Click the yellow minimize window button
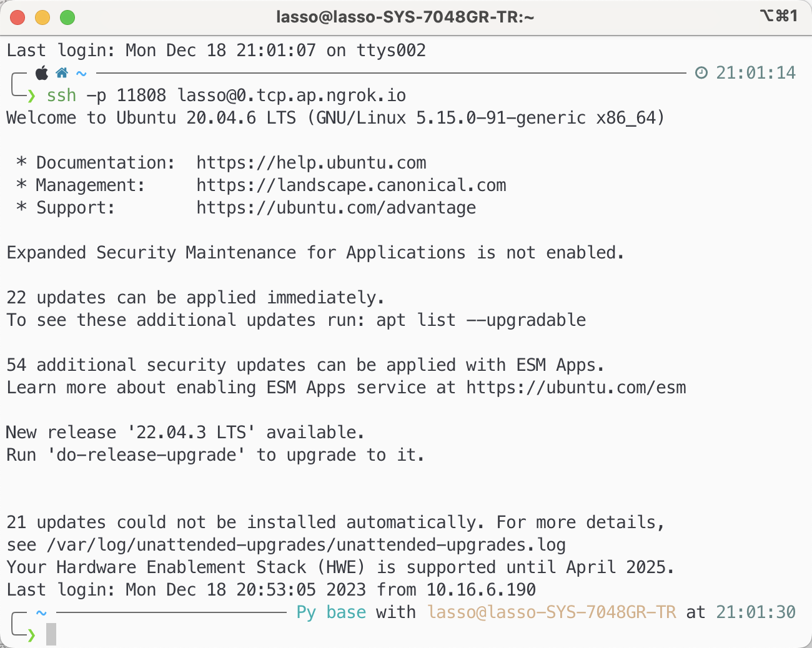The width and height of the screenshot is (812, 648). pyautogui.click(x=42, y=17)
